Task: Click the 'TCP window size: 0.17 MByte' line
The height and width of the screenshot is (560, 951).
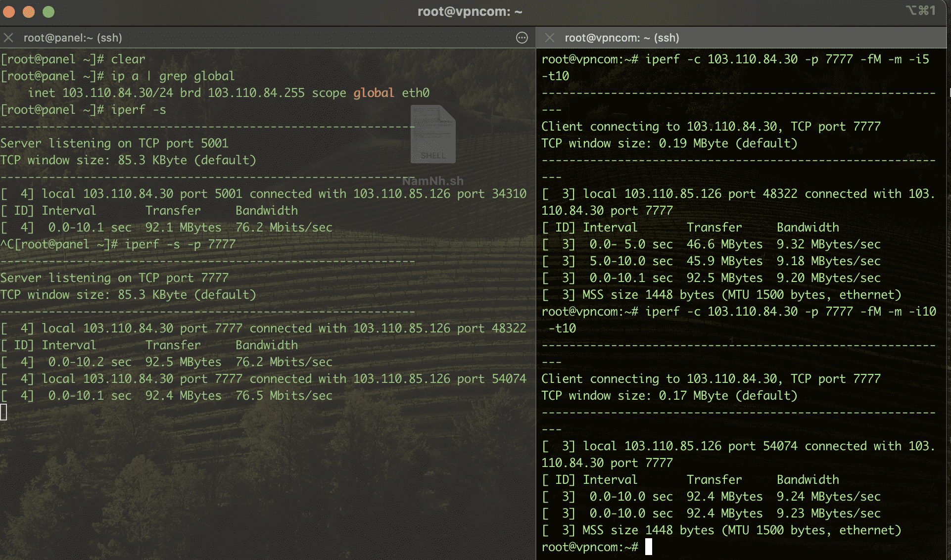Action: [669, 396]
